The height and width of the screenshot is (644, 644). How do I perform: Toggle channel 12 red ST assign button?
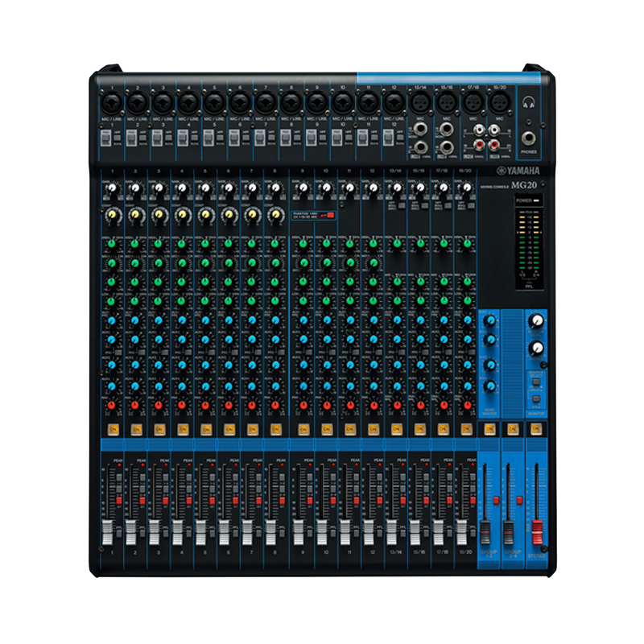click(x=379, y=501)
